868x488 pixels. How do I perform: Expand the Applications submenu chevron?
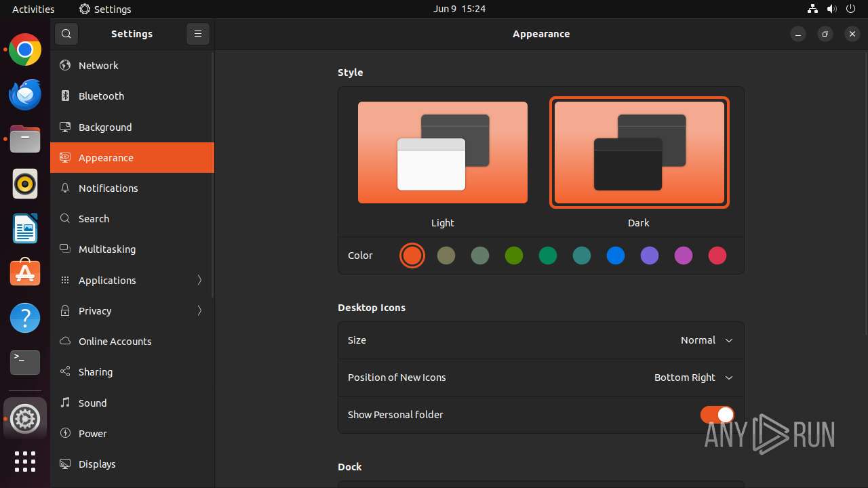(199, 280)
